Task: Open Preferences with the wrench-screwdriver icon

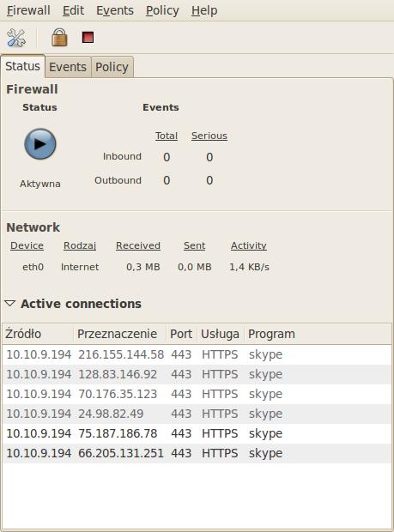Action: coord(16,38)
